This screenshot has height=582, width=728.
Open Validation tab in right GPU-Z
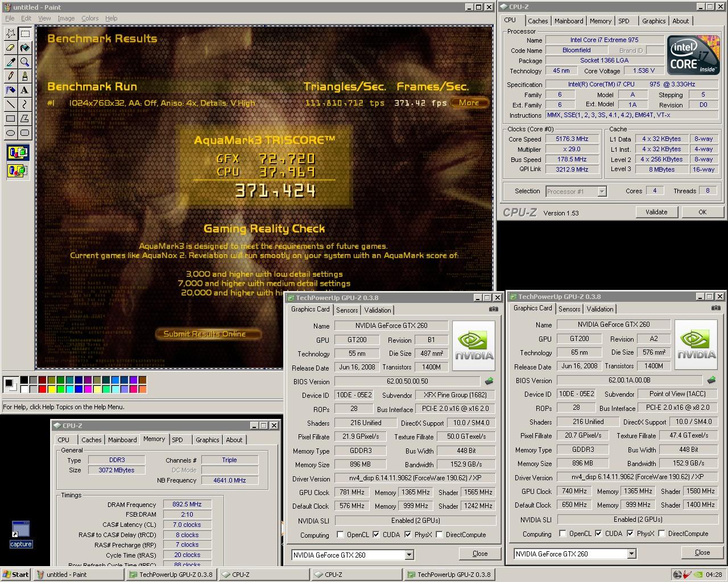600,309
